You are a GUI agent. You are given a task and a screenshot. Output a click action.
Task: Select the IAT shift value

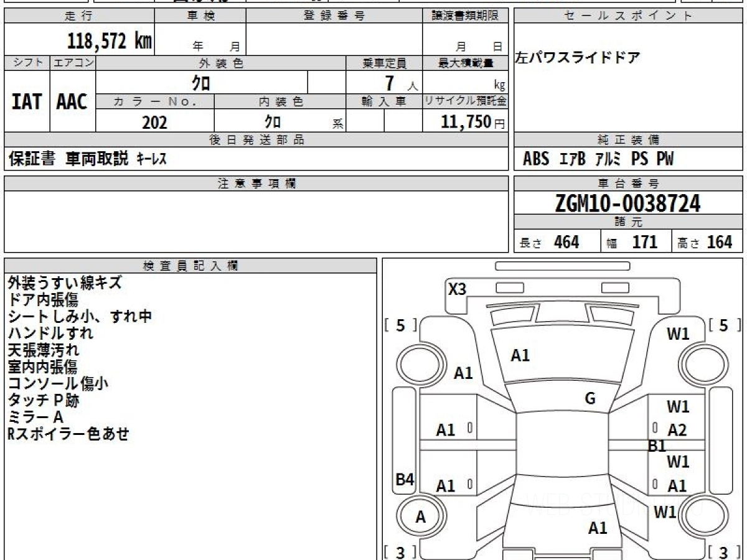pyautogui.click(x=27, y=102)
